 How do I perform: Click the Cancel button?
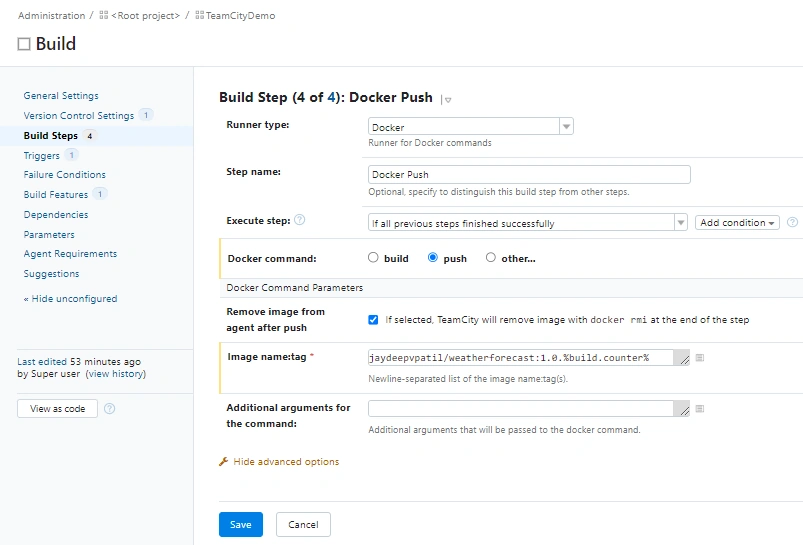pyautogui.click(x=303, y=525)
